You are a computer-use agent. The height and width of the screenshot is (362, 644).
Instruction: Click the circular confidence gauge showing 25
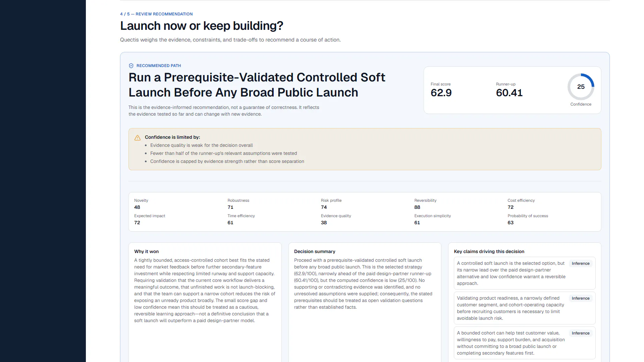581,87
